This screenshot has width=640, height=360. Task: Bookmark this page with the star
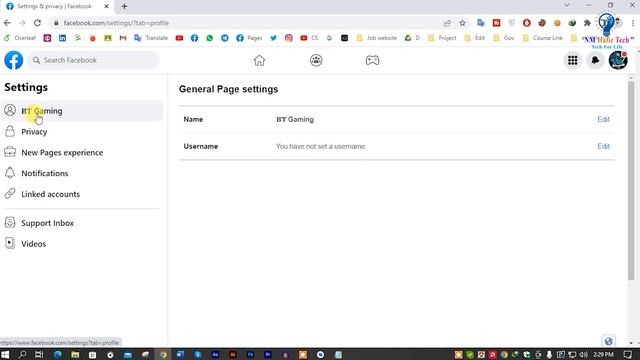pyautogui.click(x=462, y=23)
